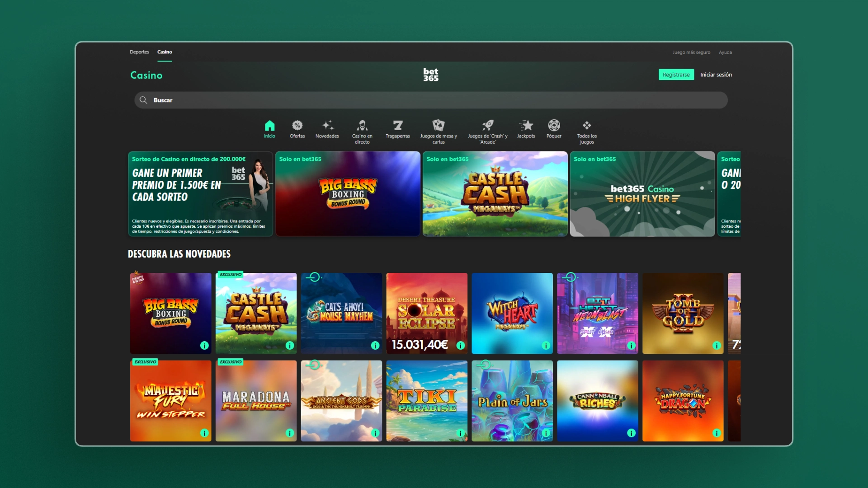Open info icon on Neon Blast tile
This screenshot has height=488, width=868.
click(x=632, y=346)
